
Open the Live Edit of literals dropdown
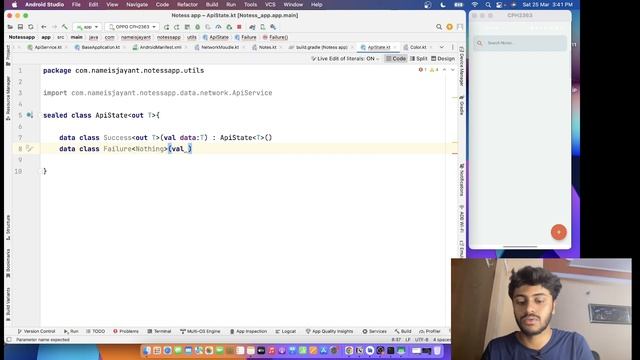[x=345, y=59]
